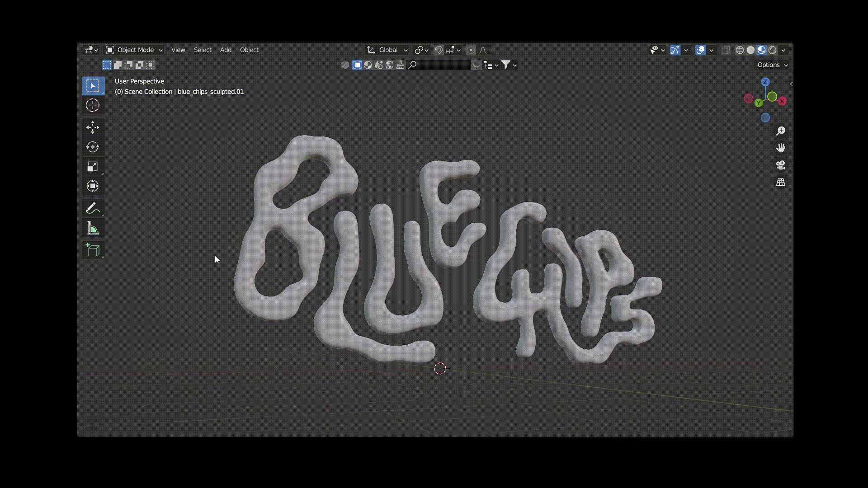Viewport: 868px width, 488px height.
Task: Click the negative Z axis gizmo dot
Action: click(x=765, y=117)
